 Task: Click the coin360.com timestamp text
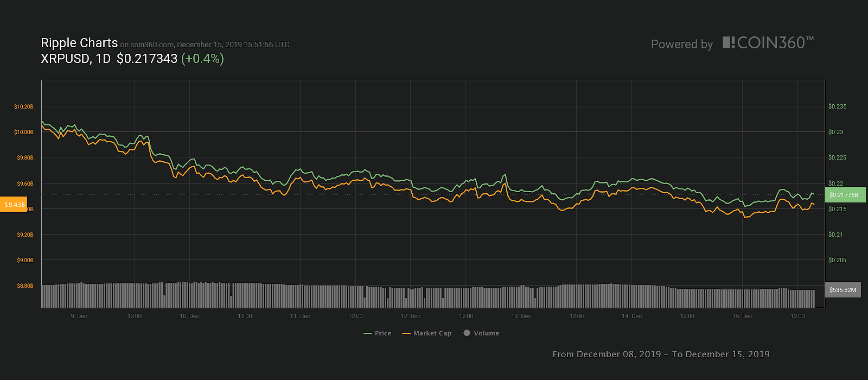pos(205,45)
